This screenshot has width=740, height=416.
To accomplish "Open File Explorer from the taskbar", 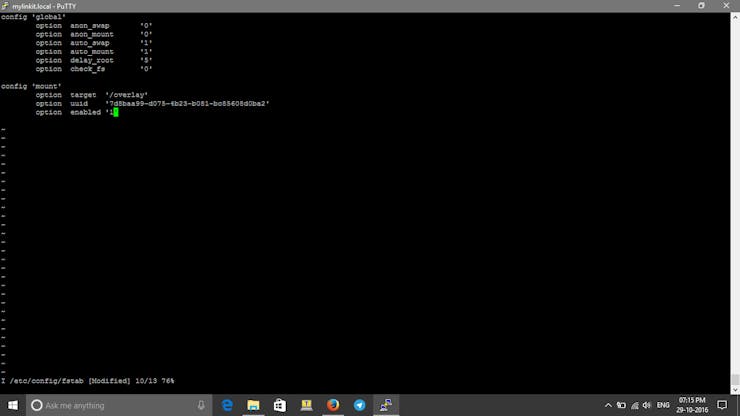I will pyautogui.click(x=253, y=405).
